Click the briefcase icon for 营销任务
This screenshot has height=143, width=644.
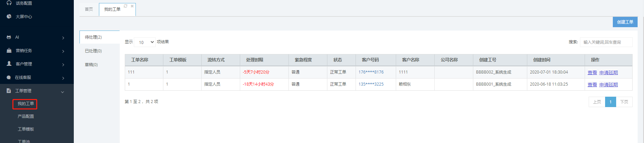point(9,50)
